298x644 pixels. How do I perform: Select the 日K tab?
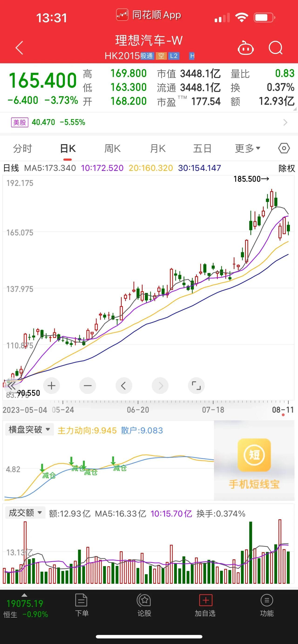coord(68,149)
